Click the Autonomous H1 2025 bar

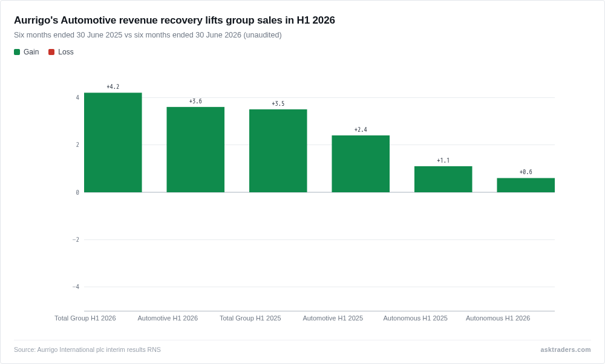[x=443, y=180]
